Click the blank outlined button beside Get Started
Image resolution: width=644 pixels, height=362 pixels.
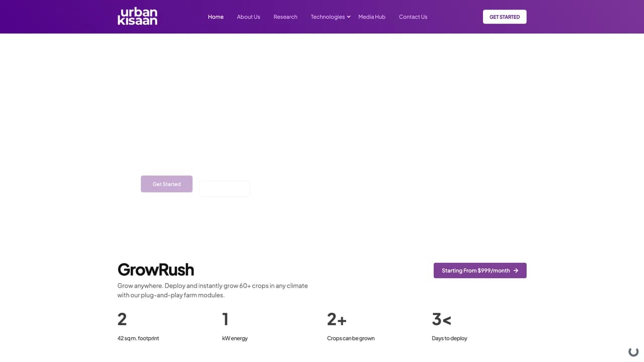coord(225,189)
